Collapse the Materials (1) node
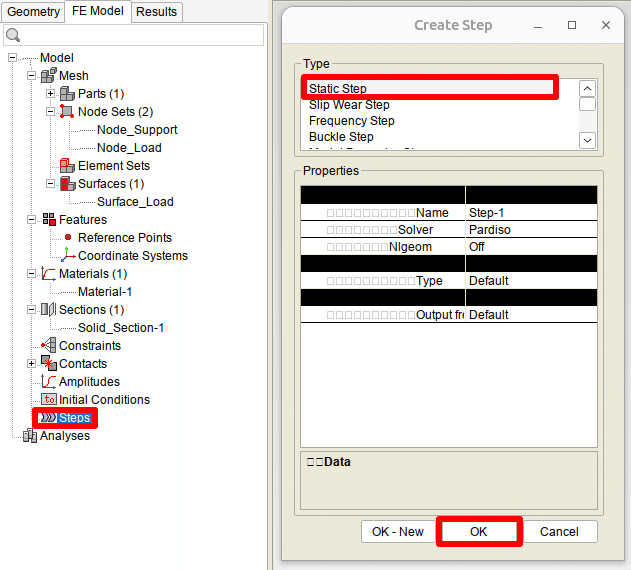 point(31,274)
